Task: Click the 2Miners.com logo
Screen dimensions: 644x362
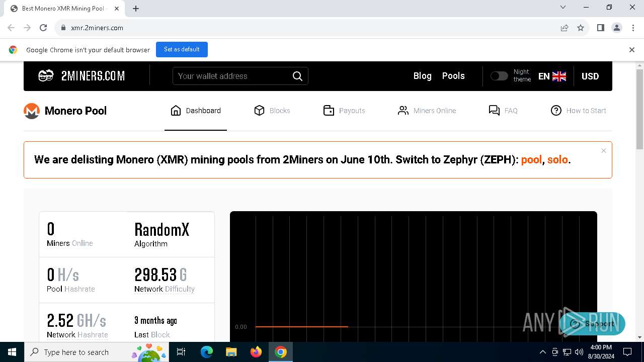Action: 82,76
